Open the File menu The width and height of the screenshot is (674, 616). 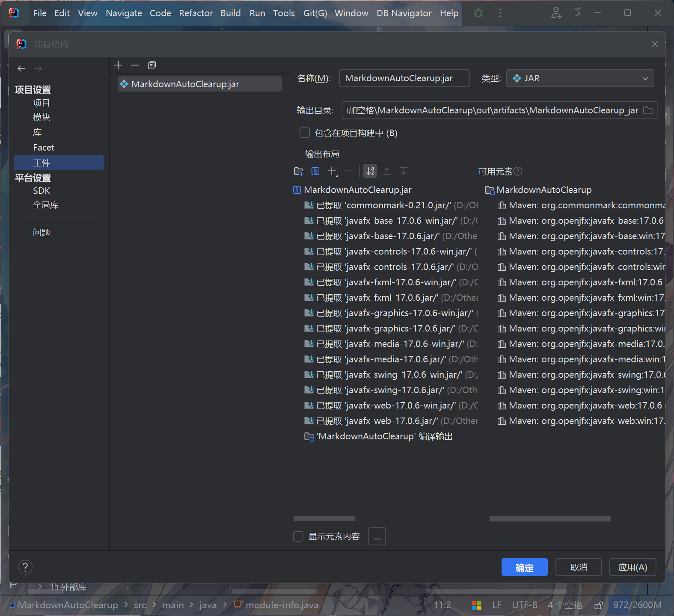(40, 13)
